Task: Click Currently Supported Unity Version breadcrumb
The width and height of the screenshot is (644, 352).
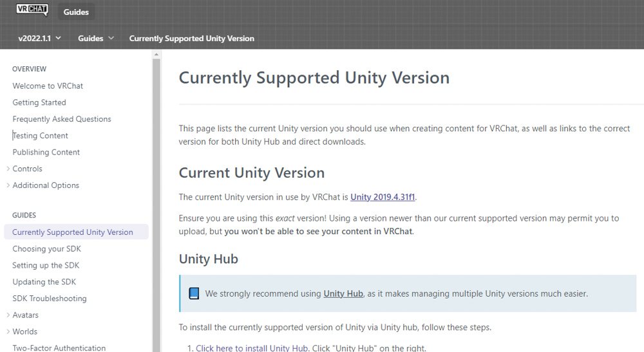Action: point(191,38)
